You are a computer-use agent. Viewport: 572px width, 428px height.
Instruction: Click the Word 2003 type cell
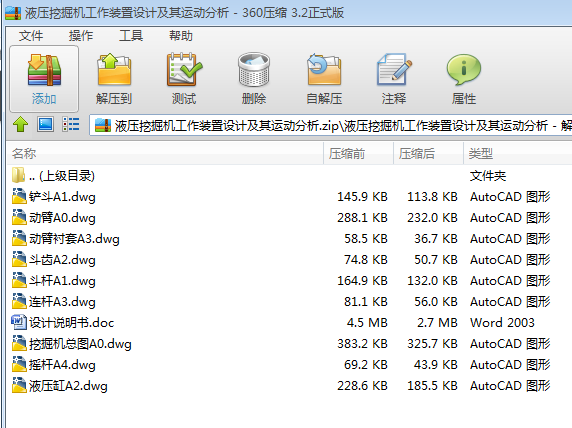coord(502,323)
